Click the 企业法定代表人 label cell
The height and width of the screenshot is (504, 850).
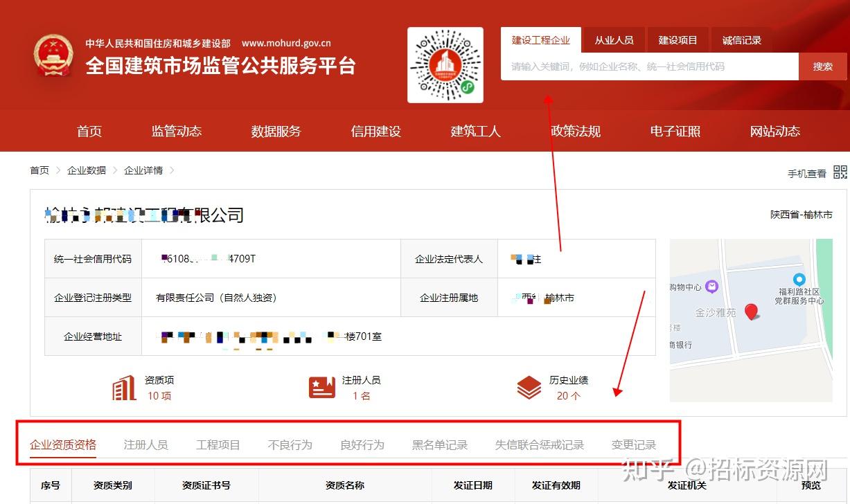coord(449,259)
